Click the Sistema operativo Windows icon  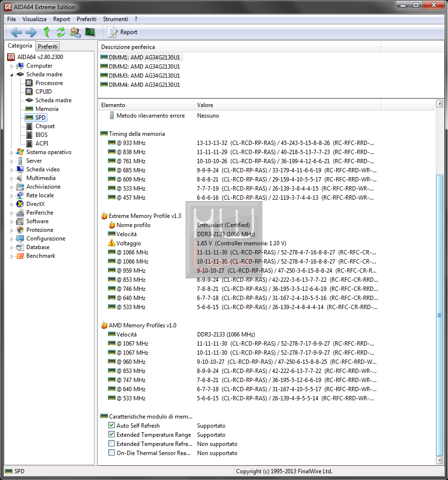pyautogui.click(x=20, y=152)
